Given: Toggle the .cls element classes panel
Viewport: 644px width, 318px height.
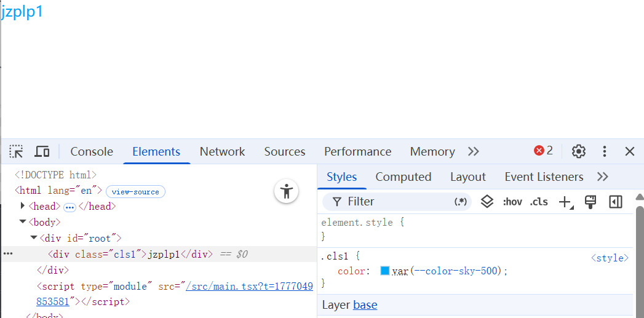Looking at the screenshot, I should tap(538, 202).
